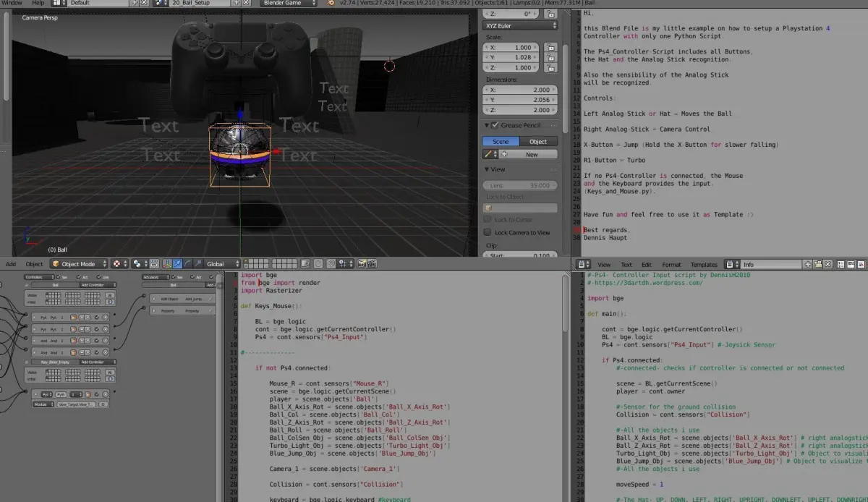
Task: Open the Global transform orientation dropdown
Action: [221, 264]
